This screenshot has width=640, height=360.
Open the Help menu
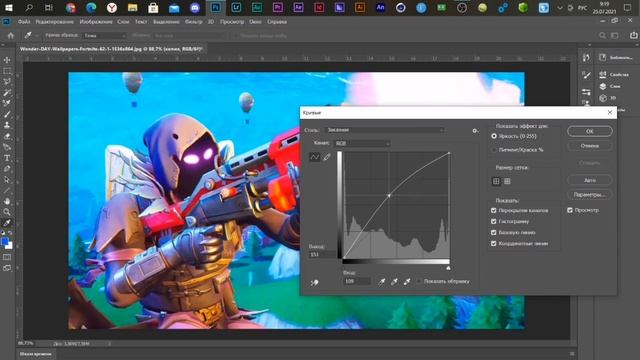(277, 22)
